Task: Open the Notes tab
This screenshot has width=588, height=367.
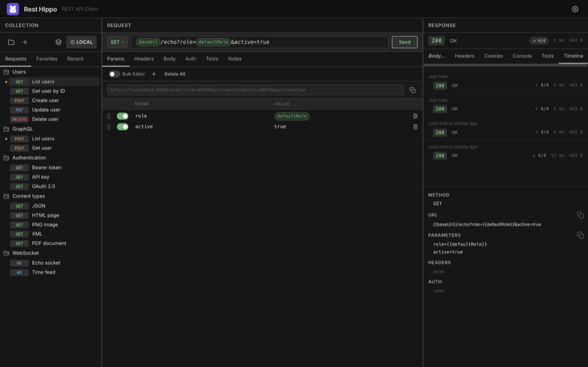Action: click(235, 59)
